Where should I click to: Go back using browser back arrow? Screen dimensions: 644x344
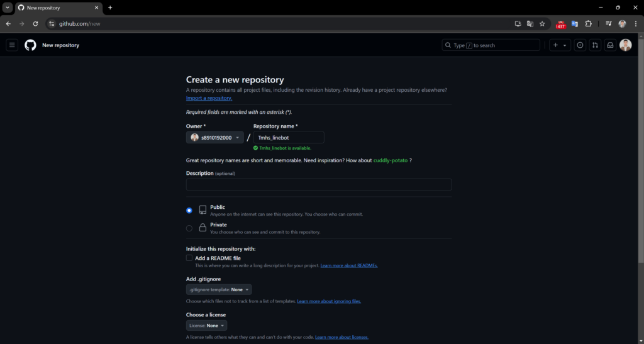(8, 24)
